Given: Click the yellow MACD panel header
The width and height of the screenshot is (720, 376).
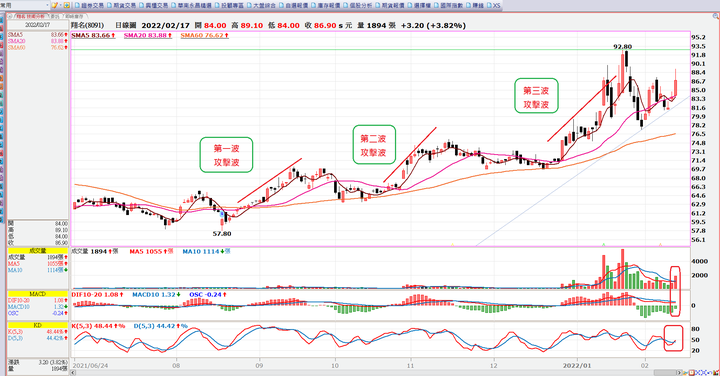Looking at the screenshot, I should (38, 294).
